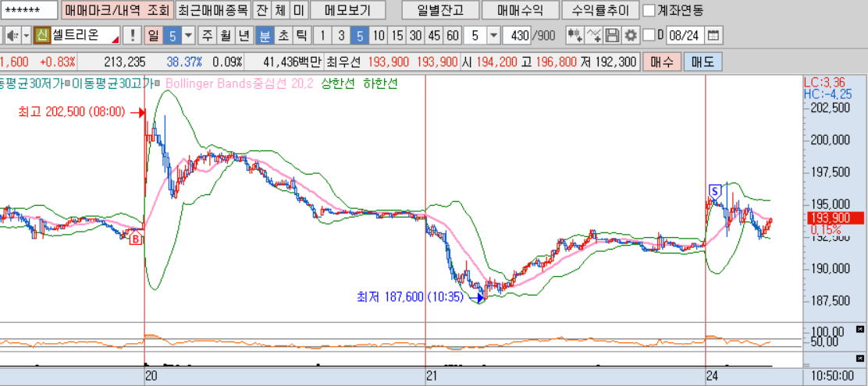Toggle the D date checkbox

point(649,36)
